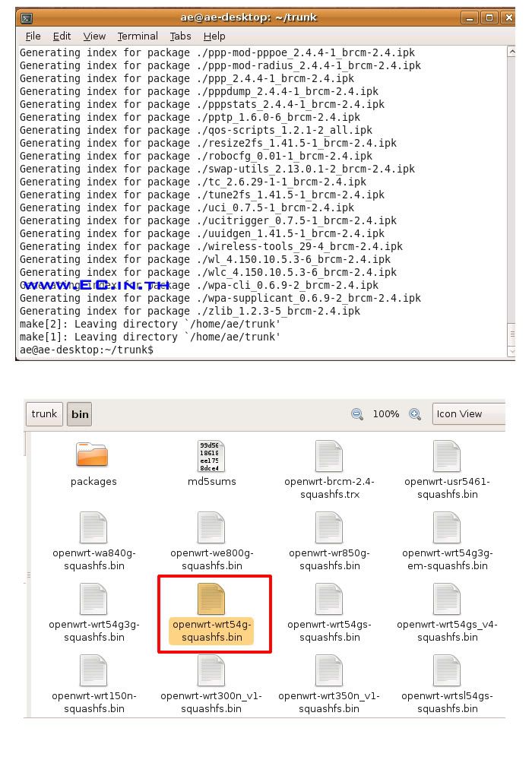Select the openwrt-wa840g-squashfs.bin file icon
Viewport: 532px width, 760px height.
point(93,528)
